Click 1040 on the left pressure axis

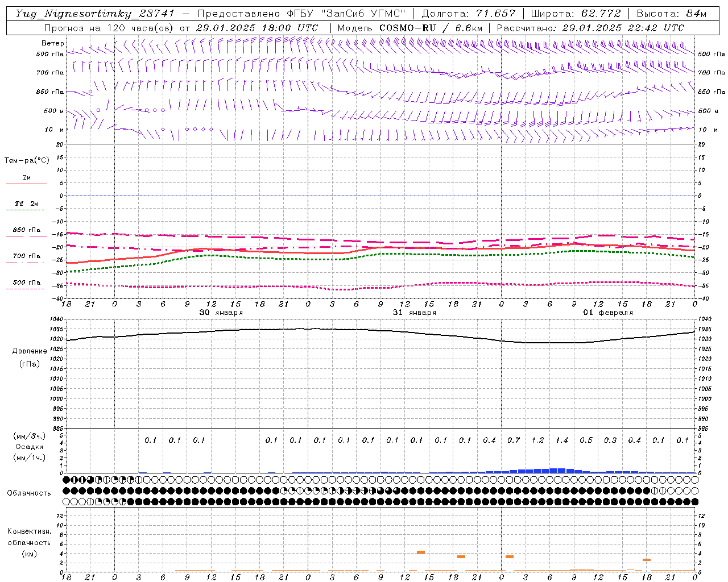[x=57, y=319]
